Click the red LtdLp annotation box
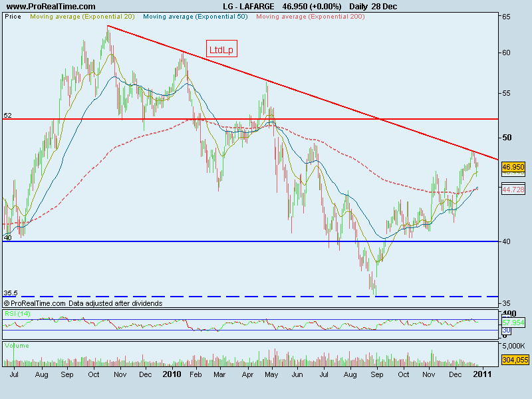The width and height of the screenshot is (532, 399). [221, 49]
